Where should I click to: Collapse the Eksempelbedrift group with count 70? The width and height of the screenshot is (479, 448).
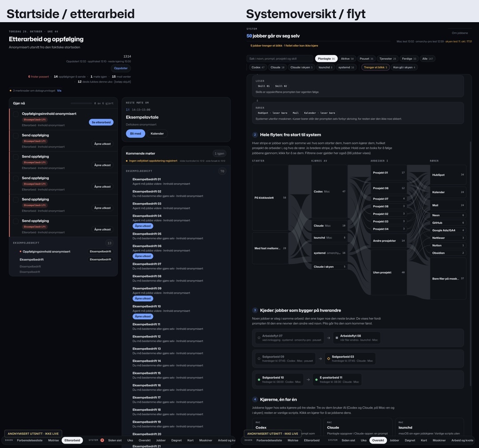(x=222, y=171)
